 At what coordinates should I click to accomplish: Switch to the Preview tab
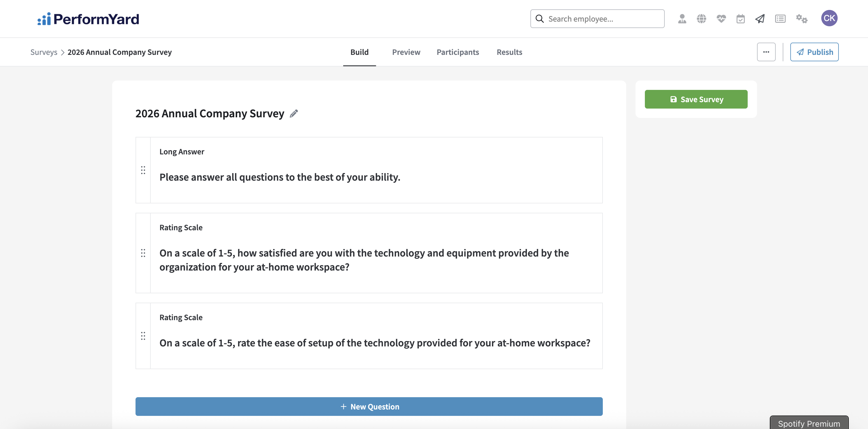pyautogui.click(x=406, y=52)
